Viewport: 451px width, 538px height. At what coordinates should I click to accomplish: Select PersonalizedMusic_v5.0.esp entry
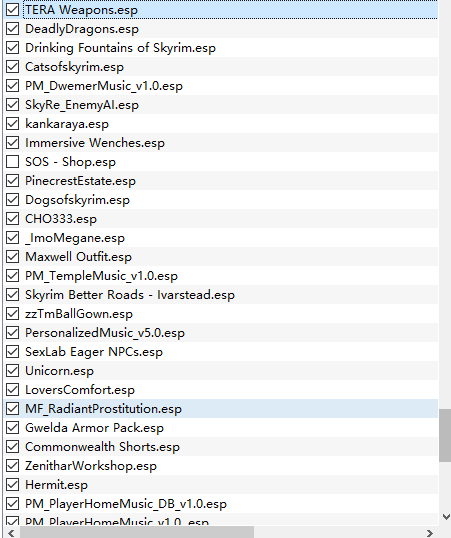tap(105, 333)
